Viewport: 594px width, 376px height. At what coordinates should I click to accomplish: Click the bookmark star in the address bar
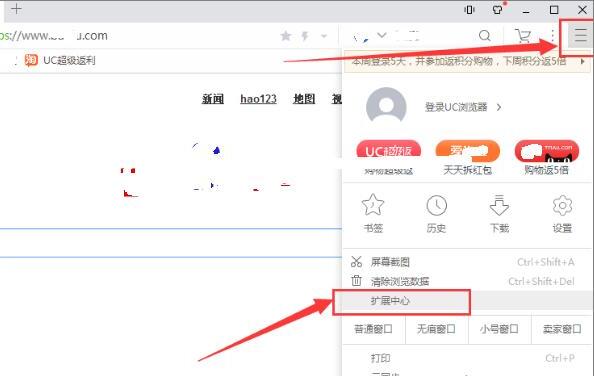286,36
